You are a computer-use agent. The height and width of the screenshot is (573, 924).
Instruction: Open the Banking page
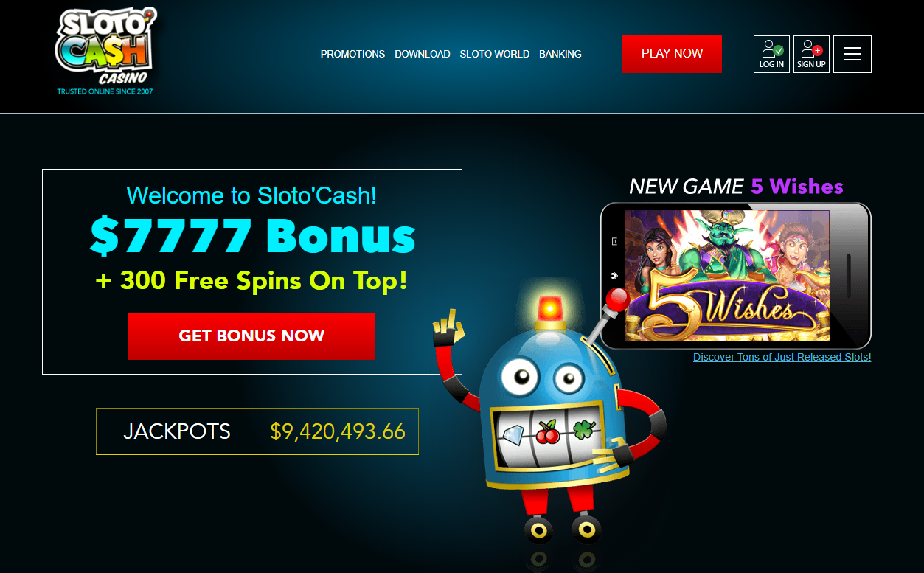pyautogui.click(x=560, y=54)
